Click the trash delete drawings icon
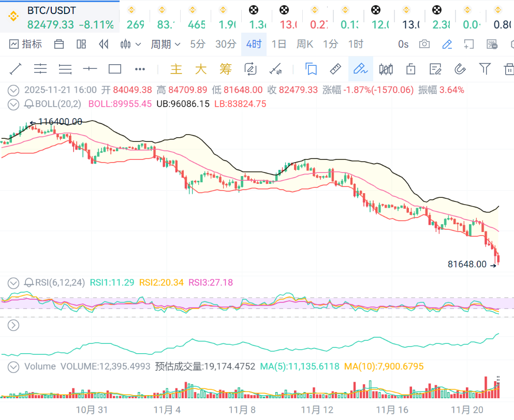Image resolution: width=514 pixels, height=420 pixels. point(509,69)
